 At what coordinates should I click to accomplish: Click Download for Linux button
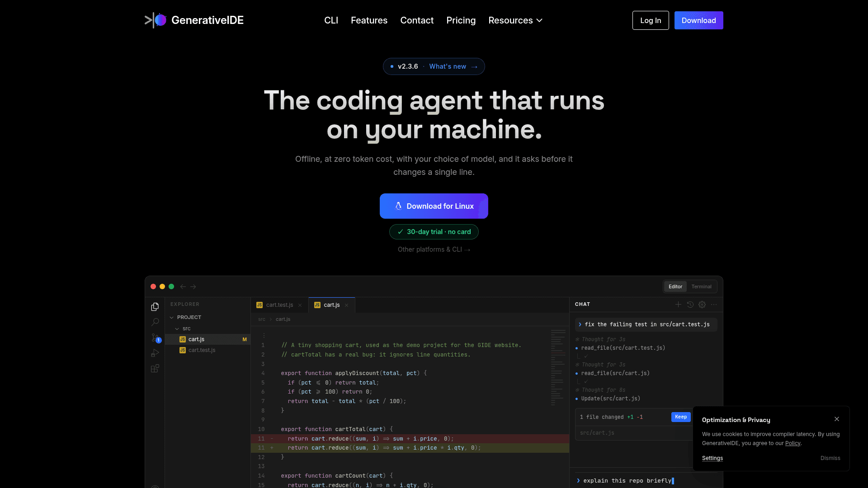point(434,206)
